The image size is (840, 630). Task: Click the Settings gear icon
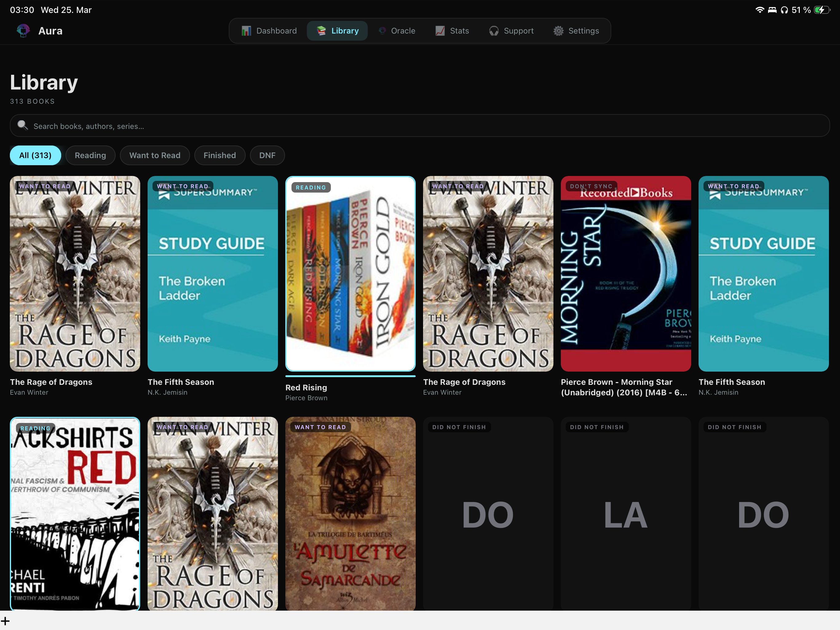(x=558, y=31)
